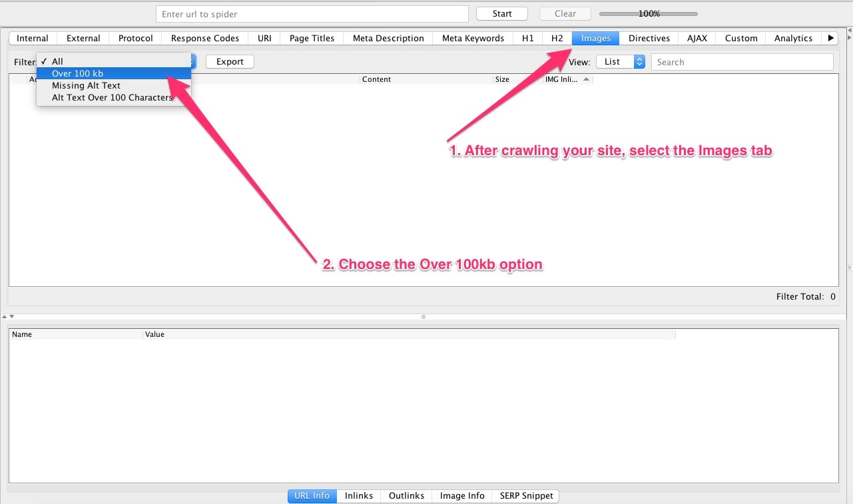853x504 pixels.
Task: Click the Export button
Action: click(x=230, y=62)
